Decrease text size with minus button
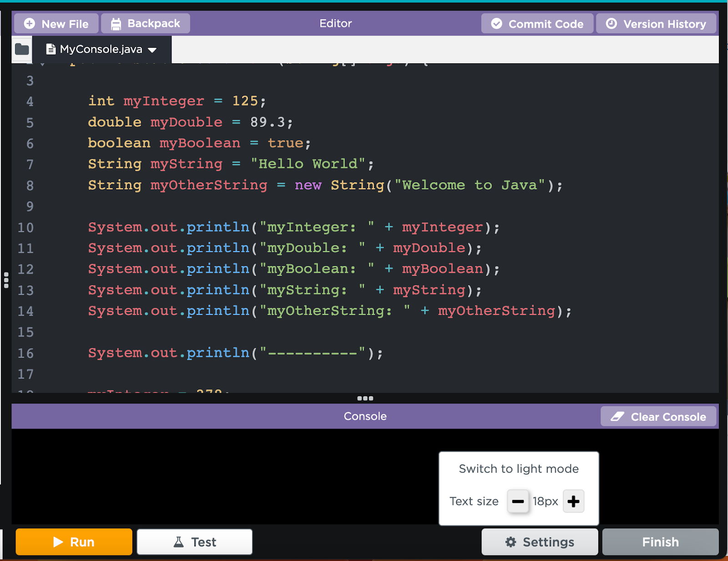The image size is (728, 561). point(518,501)
